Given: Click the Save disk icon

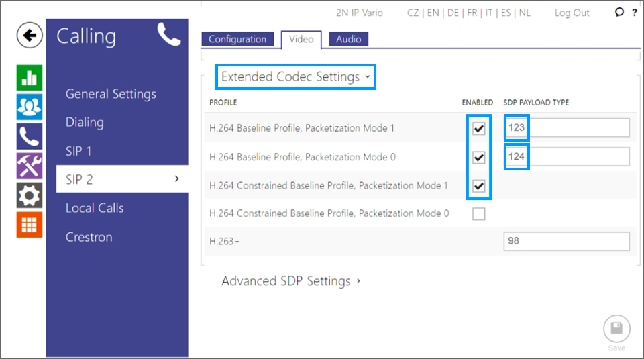Looking at the screenshot, I should click(616, 329).
